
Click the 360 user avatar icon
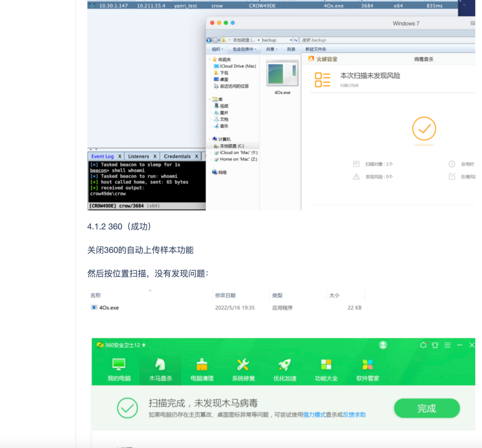[x=383, y=345]
